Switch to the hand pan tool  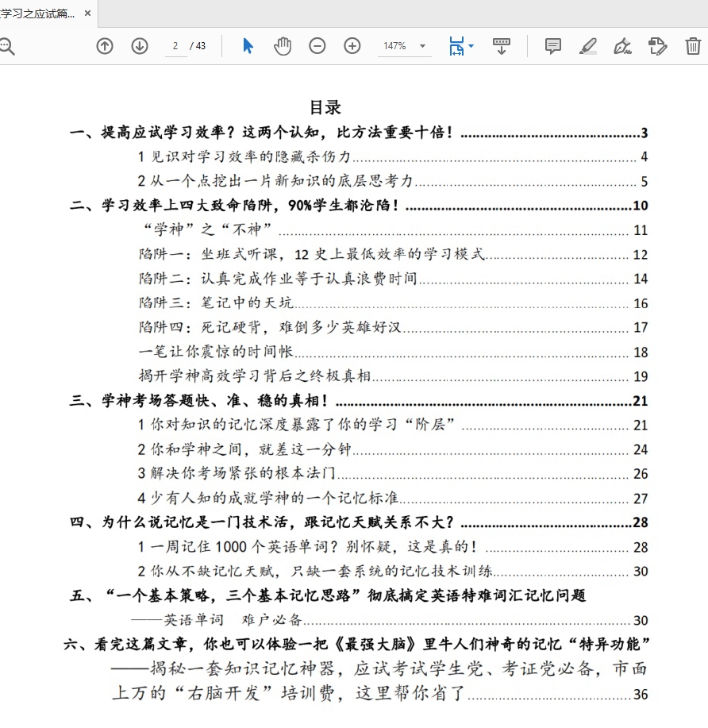click(x=283, y=46)
